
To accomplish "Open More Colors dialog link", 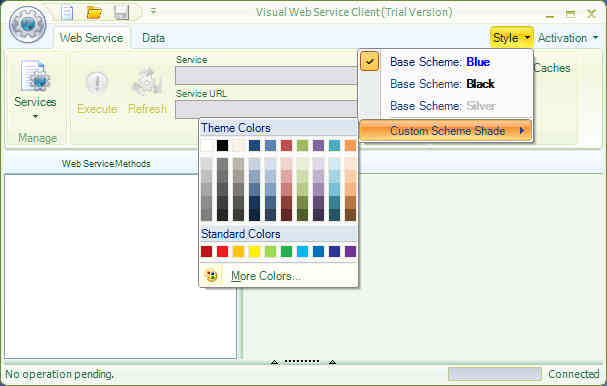I will [266, 276].
